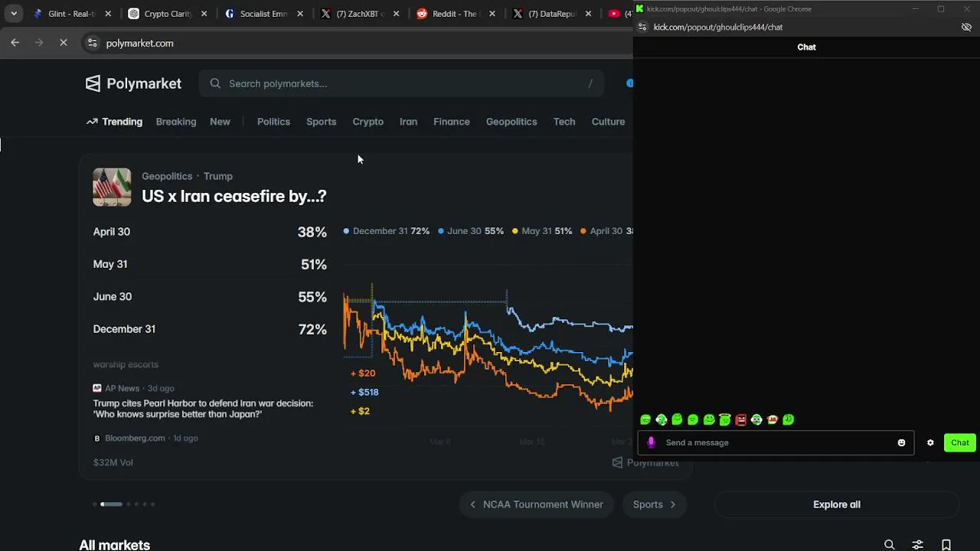This screenshot has width=980, height=551.
Task: Open the Sports category in top nav
Action: (x=321, y=122)
